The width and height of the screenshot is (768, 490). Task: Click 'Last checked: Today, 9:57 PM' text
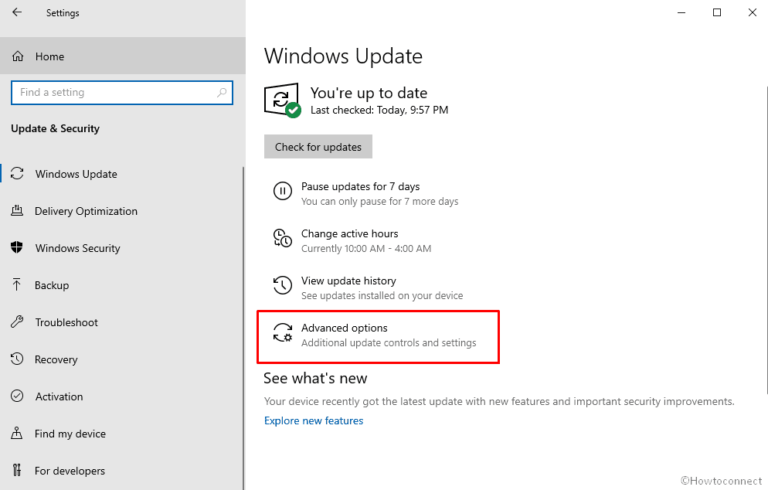click(379, 110)
